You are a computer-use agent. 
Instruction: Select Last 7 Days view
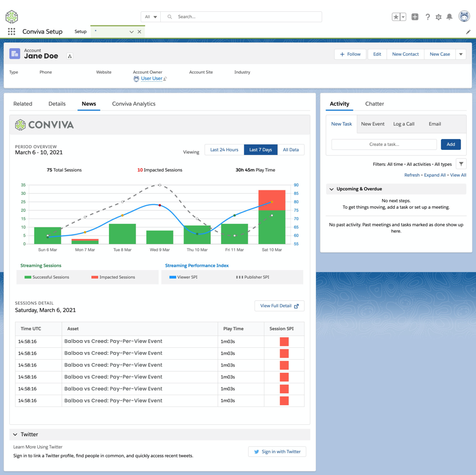260,149
